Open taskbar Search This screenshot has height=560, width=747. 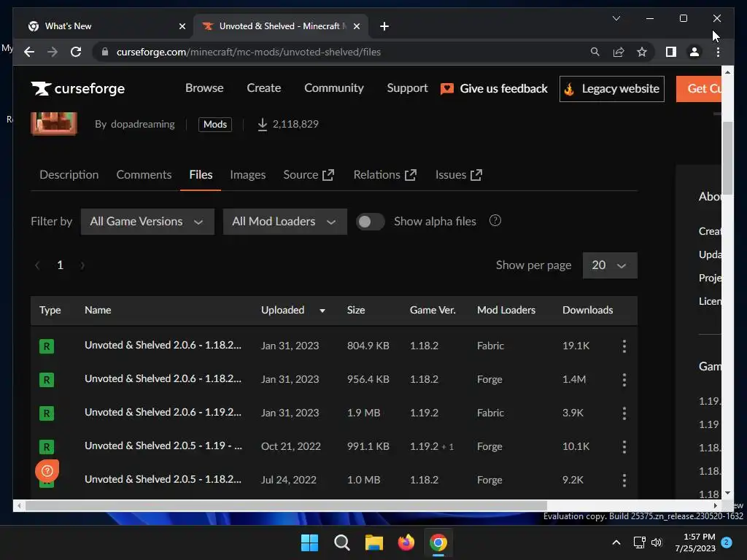click(x=341, y=542)
